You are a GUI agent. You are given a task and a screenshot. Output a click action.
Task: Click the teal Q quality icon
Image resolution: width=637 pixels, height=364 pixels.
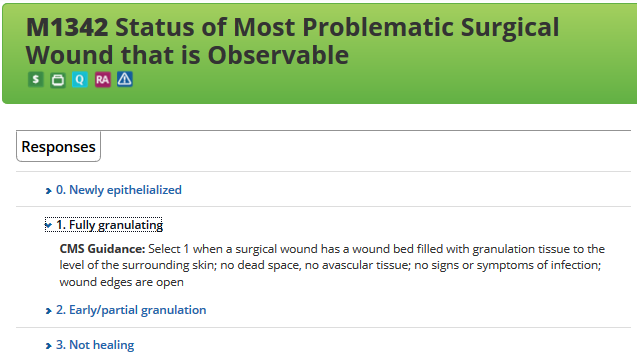click(80, 79)
